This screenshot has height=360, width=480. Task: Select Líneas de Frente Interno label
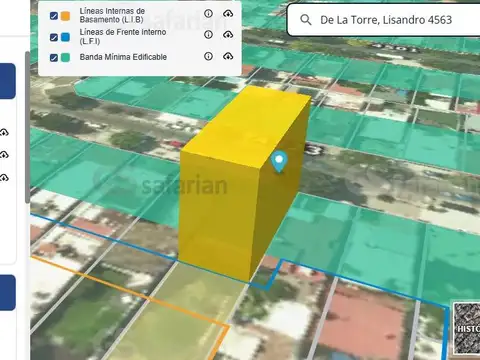click(123, 36)
